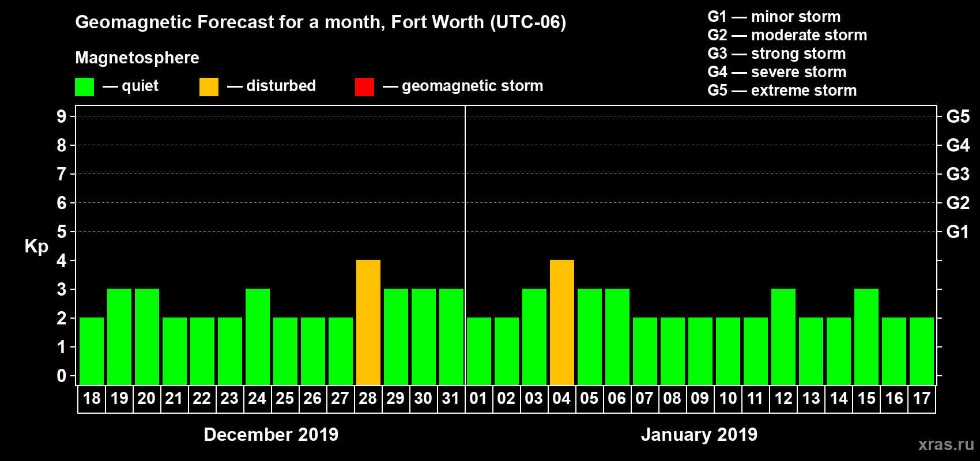Click the orange disturbed legend swatch
980x461 pixels.
[x=209, y=87]
